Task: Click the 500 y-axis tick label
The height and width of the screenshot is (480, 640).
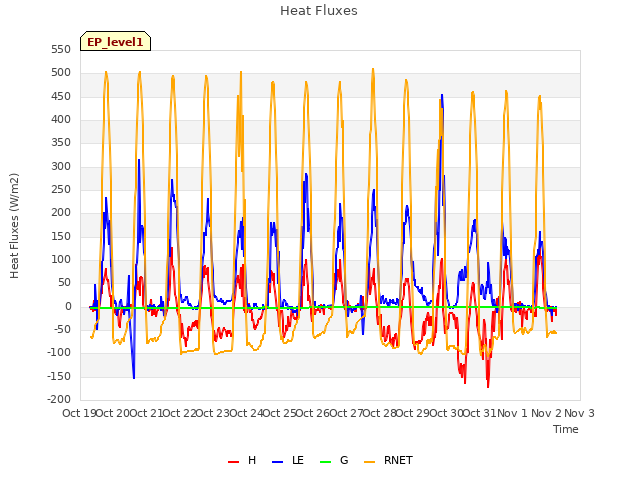Action: [x=61, y=73]
